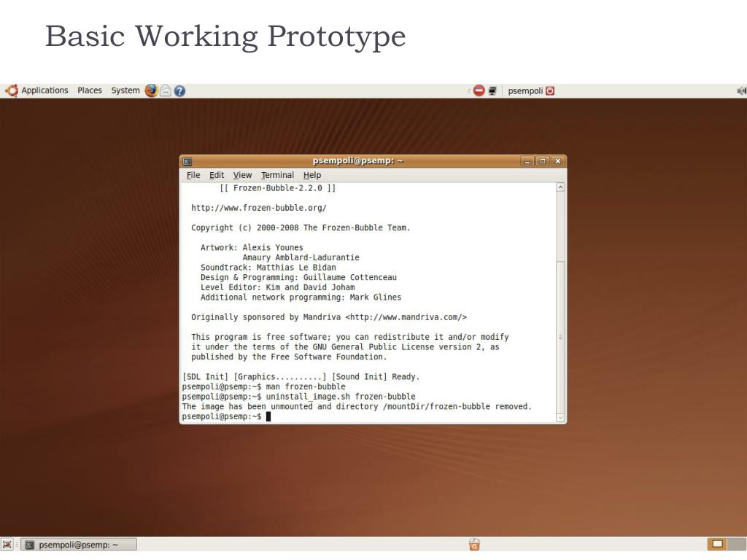
Task: Open the System menu
Action: pyautogui.click(x=125, y=90)
